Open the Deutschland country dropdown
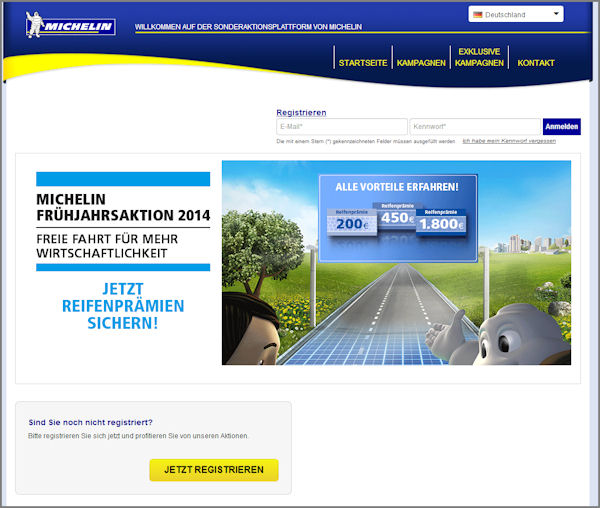 (515, 14)
